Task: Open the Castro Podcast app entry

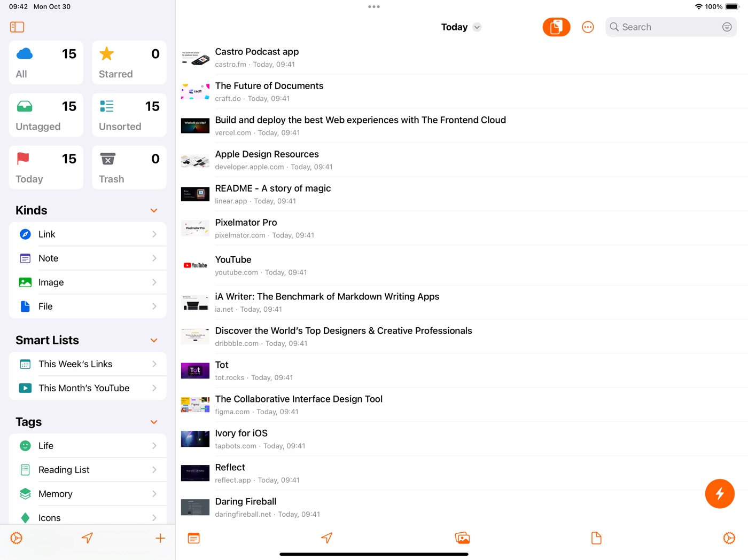Action: (x=462, y=57)
